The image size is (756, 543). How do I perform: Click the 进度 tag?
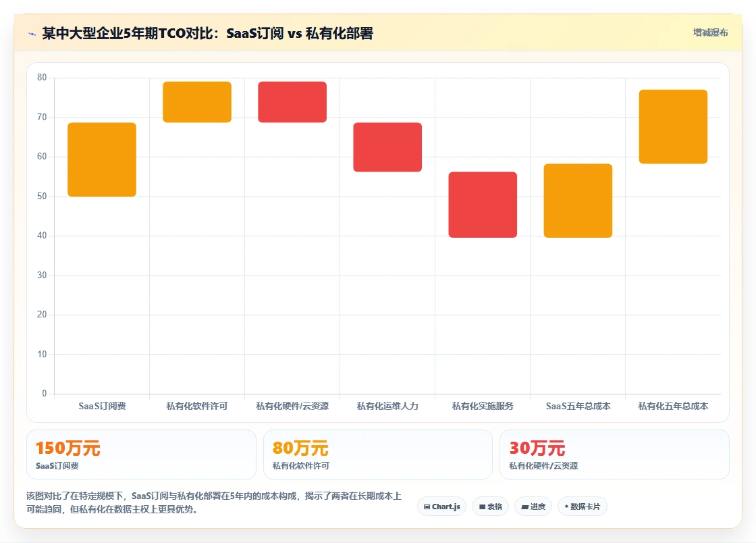point(533,507)
